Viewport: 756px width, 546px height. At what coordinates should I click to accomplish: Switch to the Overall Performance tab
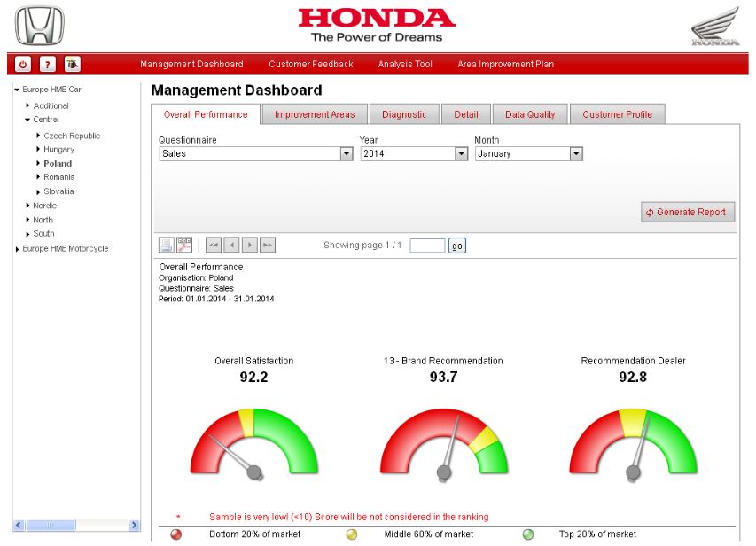pos(206,114)
